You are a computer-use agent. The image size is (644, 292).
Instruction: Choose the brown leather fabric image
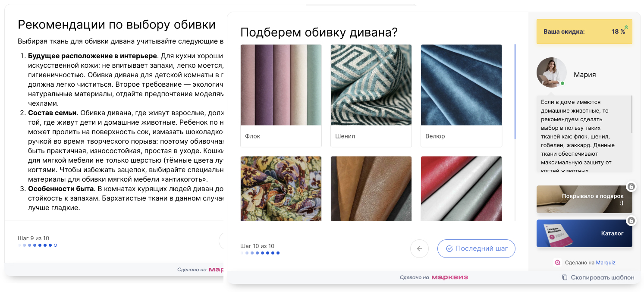[x=371, y=189]
